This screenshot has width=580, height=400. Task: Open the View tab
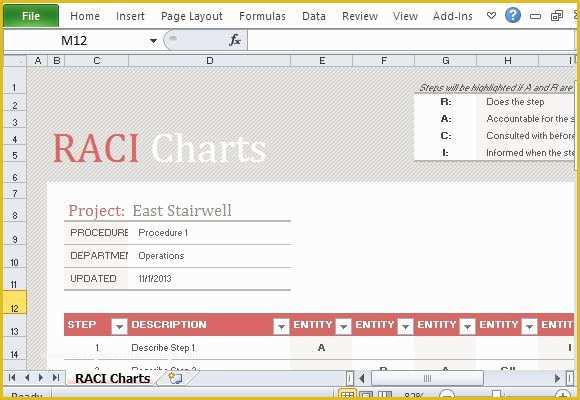click(405, 16)
